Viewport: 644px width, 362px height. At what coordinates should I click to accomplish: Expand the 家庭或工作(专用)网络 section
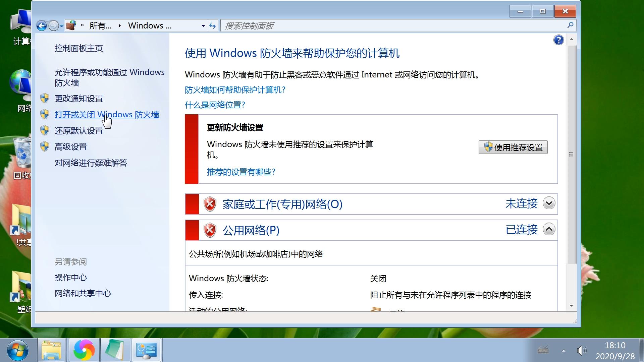point(548,203)
